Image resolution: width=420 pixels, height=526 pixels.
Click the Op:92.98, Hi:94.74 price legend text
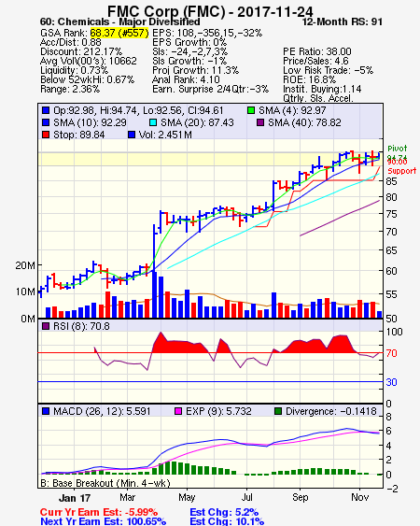coord(138,110)
